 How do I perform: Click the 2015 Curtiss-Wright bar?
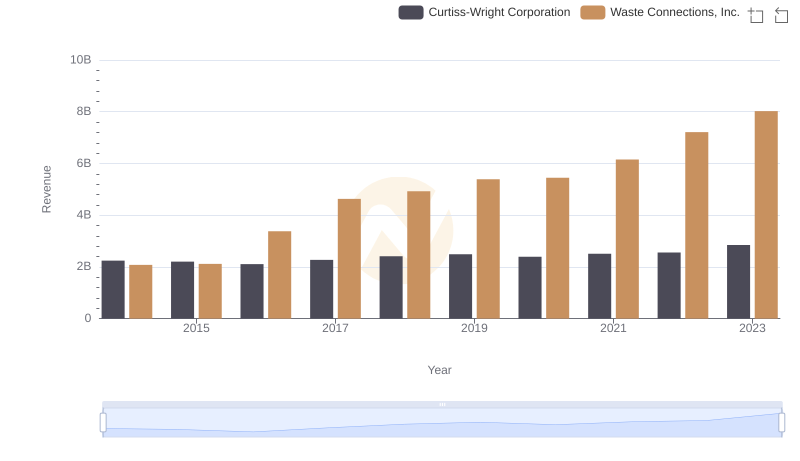(x=182, y=290)
